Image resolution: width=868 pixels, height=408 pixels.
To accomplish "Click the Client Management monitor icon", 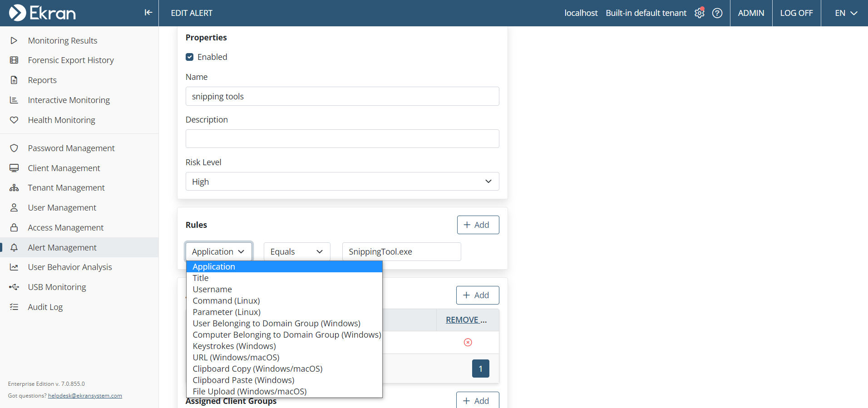I will pyautogui.click(x=14, y=168).
